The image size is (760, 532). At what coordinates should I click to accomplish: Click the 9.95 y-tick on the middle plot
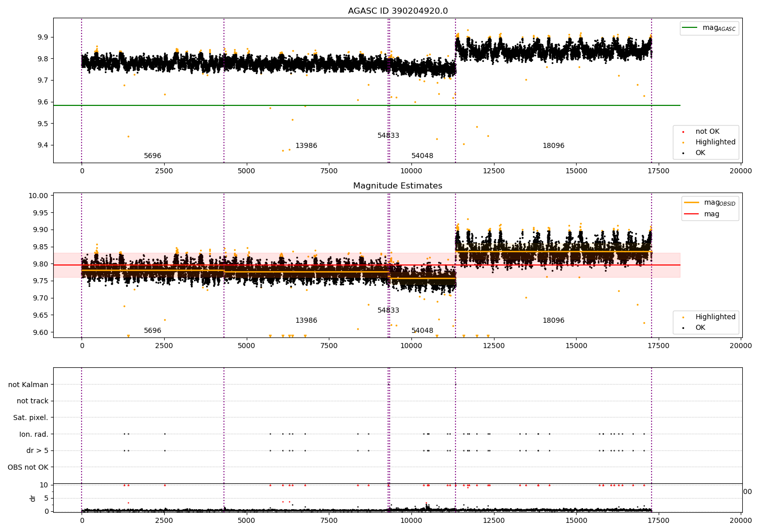point(42,213)
